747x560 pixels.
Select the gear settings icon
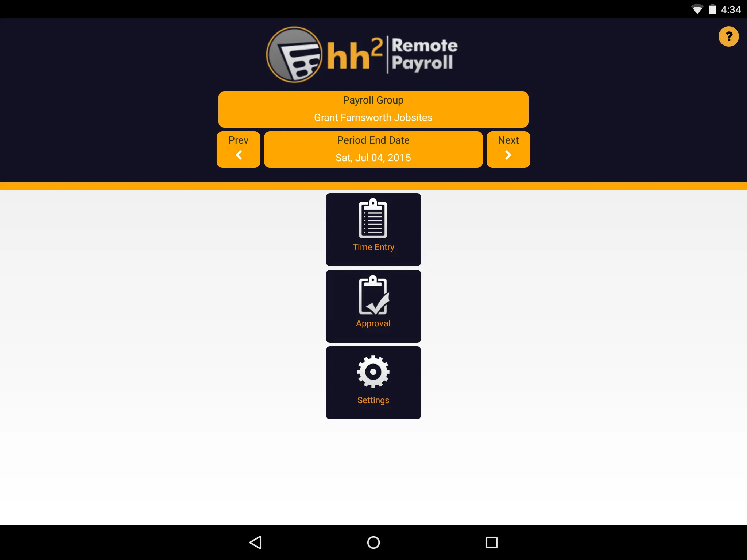click(373, 371)
